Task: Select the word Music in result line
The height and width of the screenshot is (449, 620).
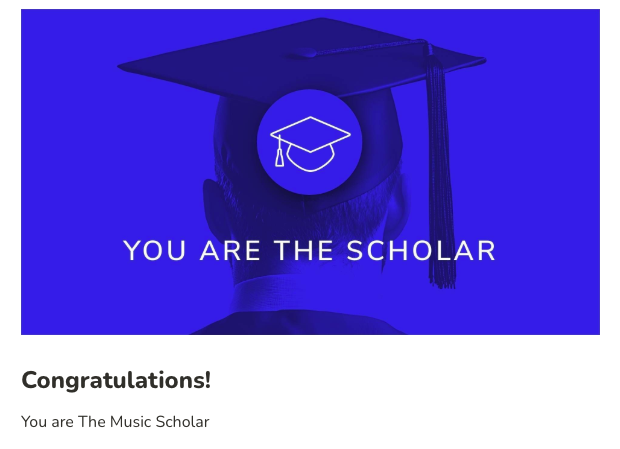Action: point(130,422)
